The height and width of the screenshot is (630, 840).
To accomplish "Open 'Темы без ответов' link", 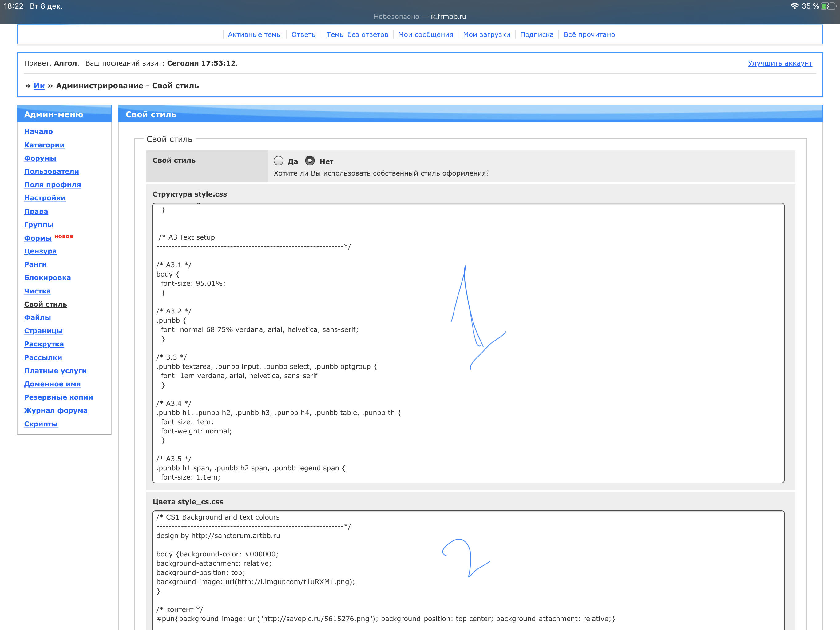I will coord(357,34).
